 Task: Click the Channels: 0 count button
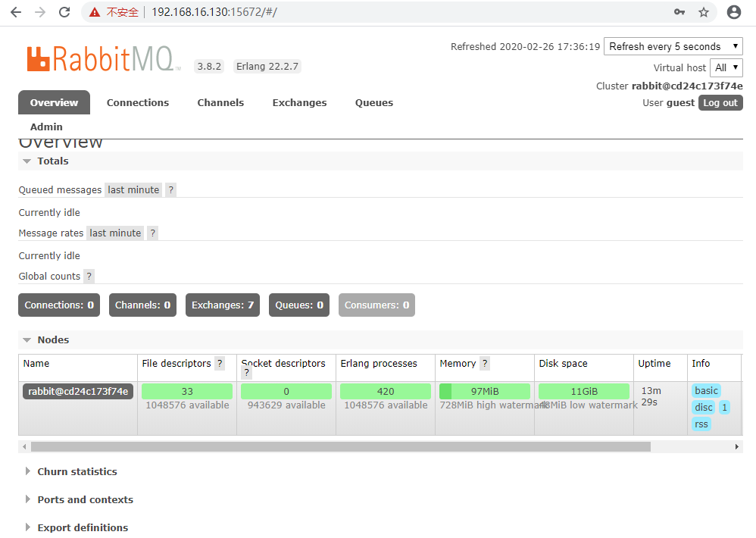pyautogui.click(x=142, y=305)
